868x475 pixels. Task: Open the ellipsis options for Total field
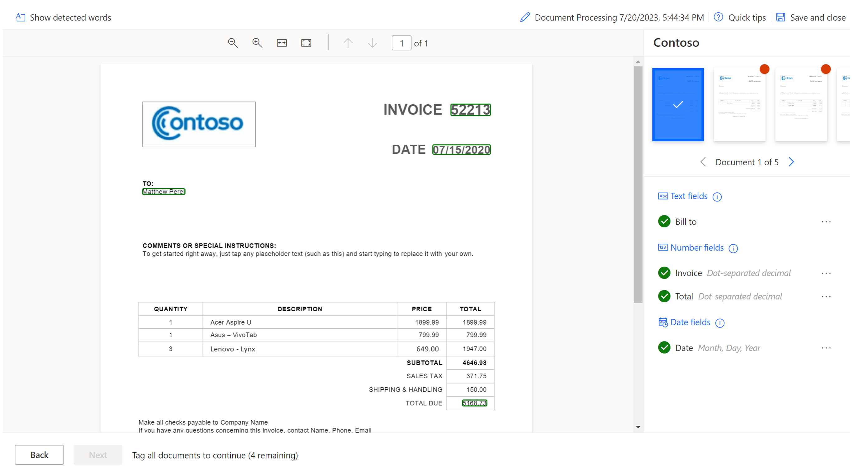tap(827, 296)
